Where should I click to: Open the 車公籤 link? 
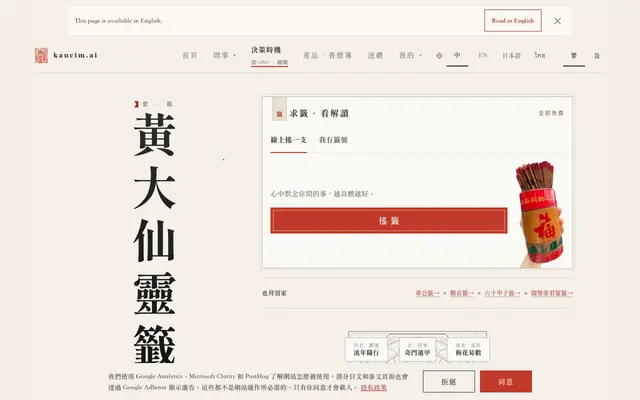click(x=427, y=293)
